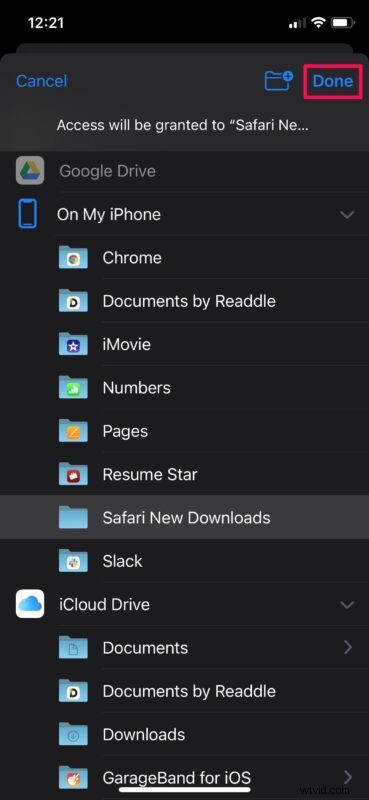Click the iCloud Drive cloud icon

(x=30, y=604)
